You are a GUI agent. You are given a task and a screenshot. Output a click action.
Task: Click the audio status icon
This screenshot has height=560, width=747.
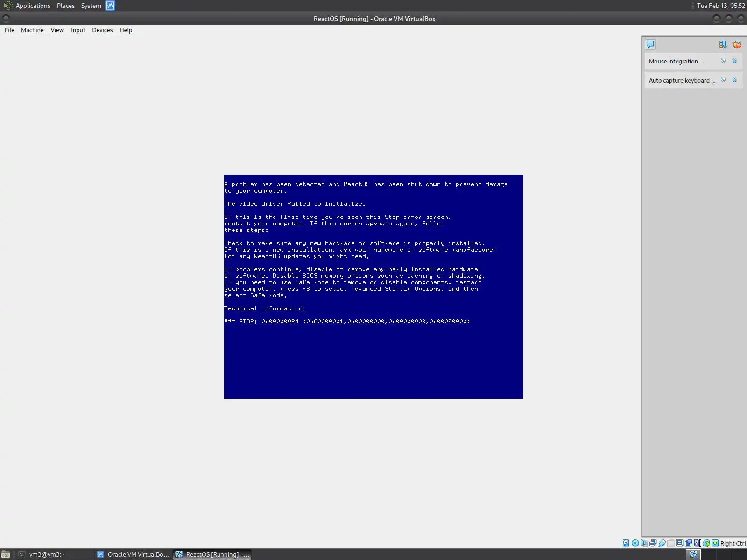[x=644, y=543]
